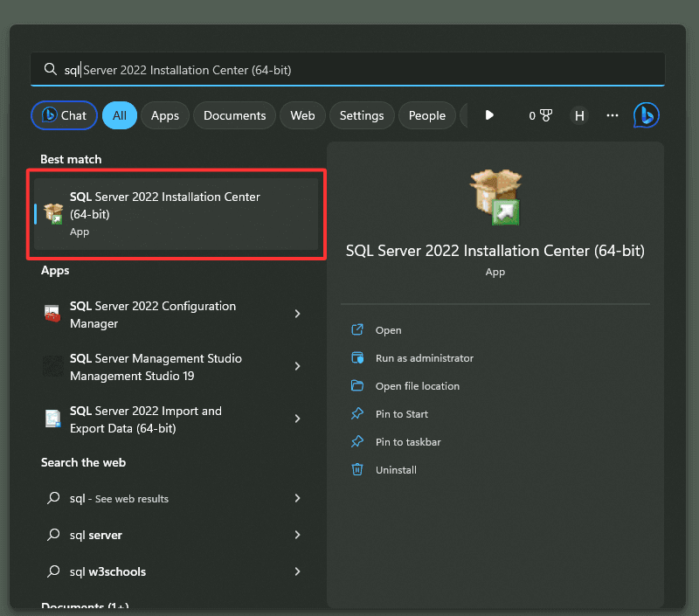Choose Pin to taskbar
699x616 pixels.
pos(408,442)
